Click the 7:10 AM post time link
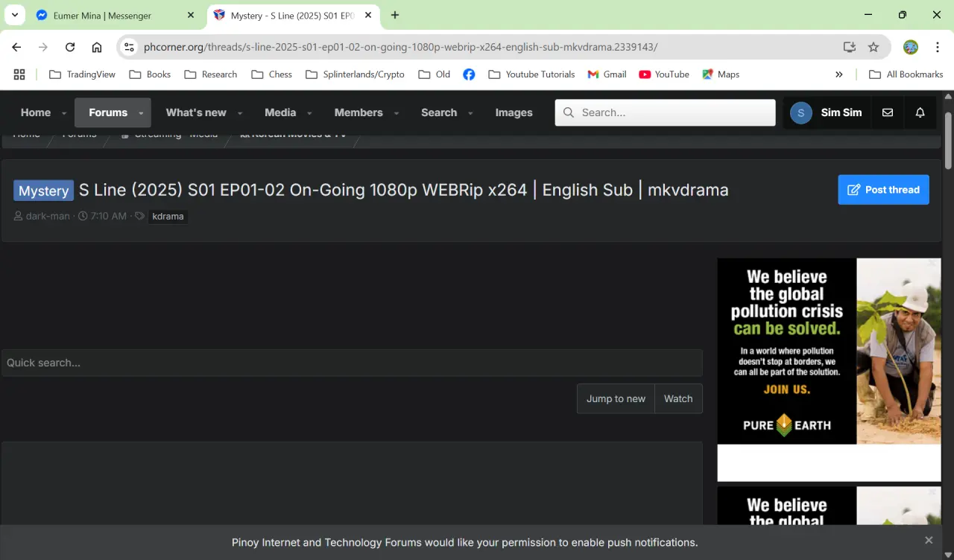The width and height of the screenshot is (954, 560). 109,216
